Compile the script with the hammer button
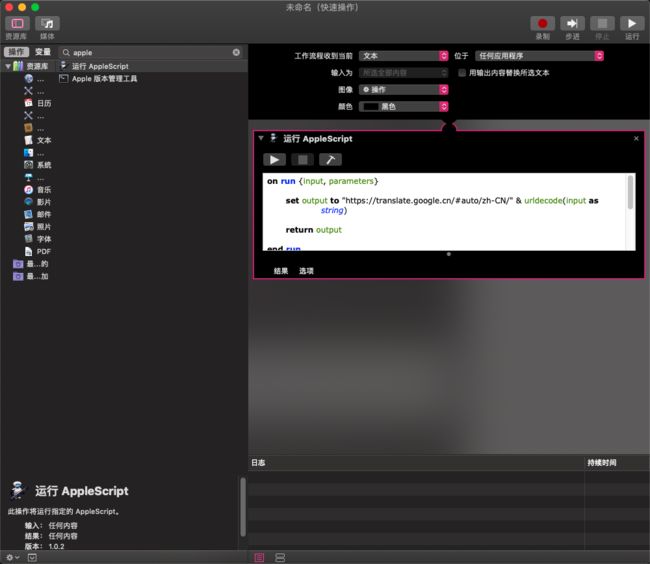The image size is (650, 564). [x=330, y=160]
